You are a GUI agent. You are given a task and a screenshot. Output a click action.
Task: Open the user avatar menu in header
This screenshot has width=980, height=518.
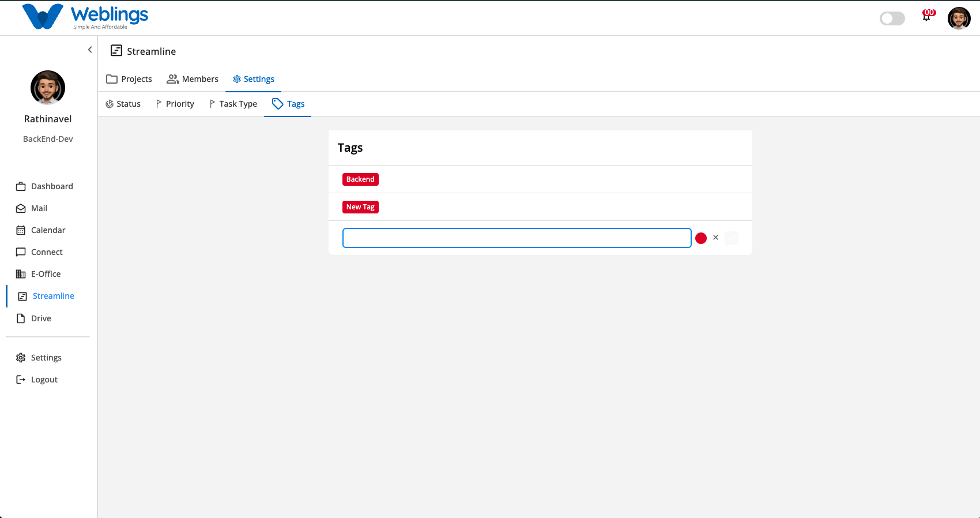959,18
